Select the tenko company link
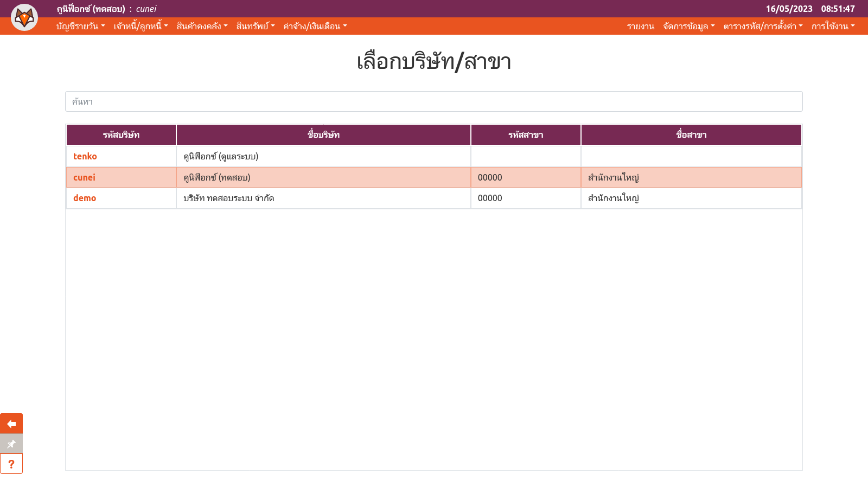868x488 pixels. 85,156
